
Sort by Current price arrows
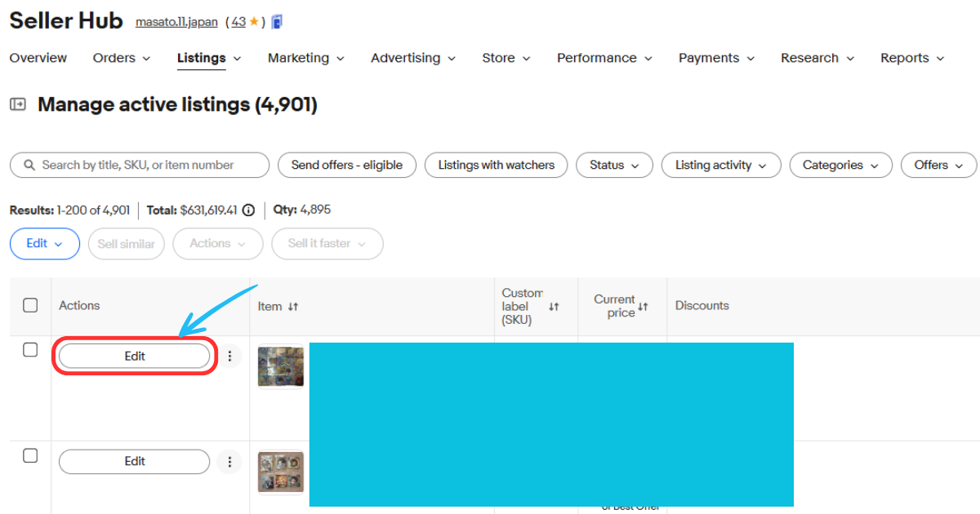point(643,307)
